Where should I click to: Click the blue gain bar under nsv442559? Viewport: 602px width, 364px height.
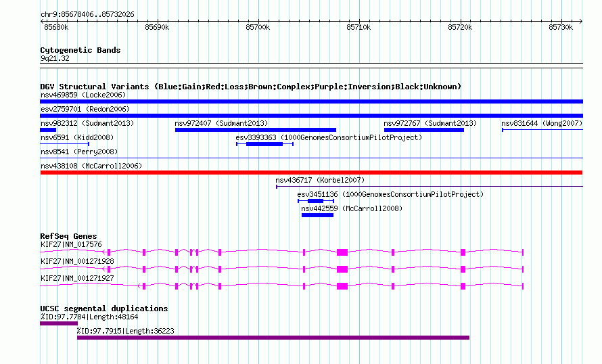317,215
